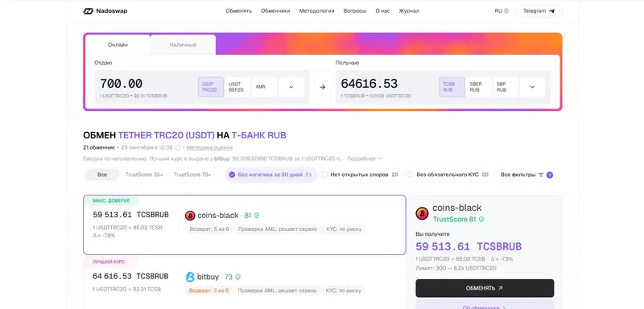Expand the Подробнее summary details
The image size is (644, 309).
[364, 159]
